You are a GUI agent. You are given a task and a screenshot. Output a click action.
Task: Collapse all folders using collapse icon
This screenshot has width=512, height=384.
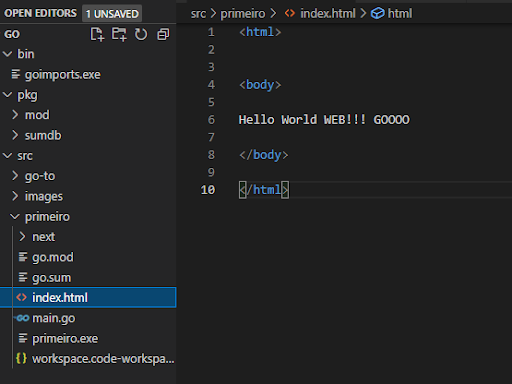(x=163, y=34)
